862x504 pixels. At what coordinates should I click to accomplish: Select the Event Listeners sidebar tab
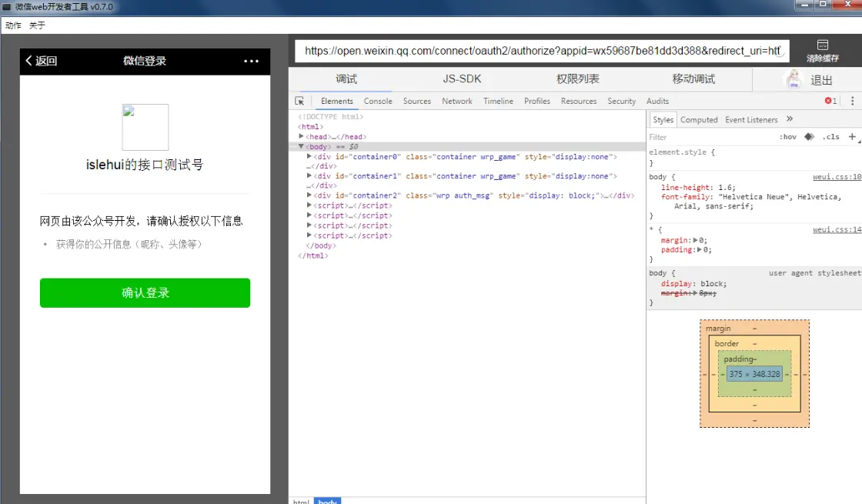[751, 120]
